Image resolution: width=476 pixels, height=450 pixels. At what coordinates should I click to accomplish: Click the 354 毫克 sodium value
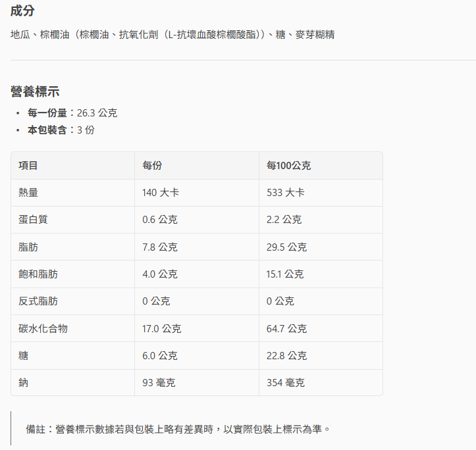[x=285, y=383]
